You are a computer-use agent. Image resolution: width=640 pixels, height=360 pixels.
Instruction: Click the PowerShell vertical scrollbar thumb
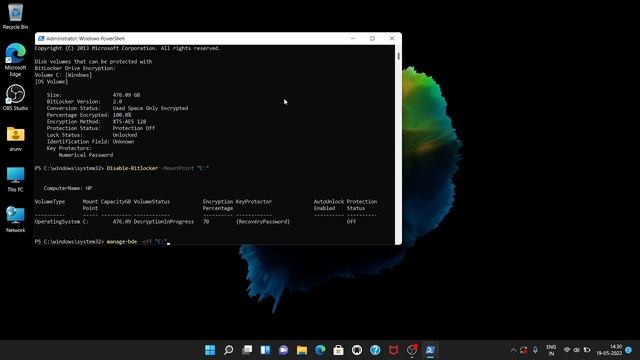click(398, 56)
